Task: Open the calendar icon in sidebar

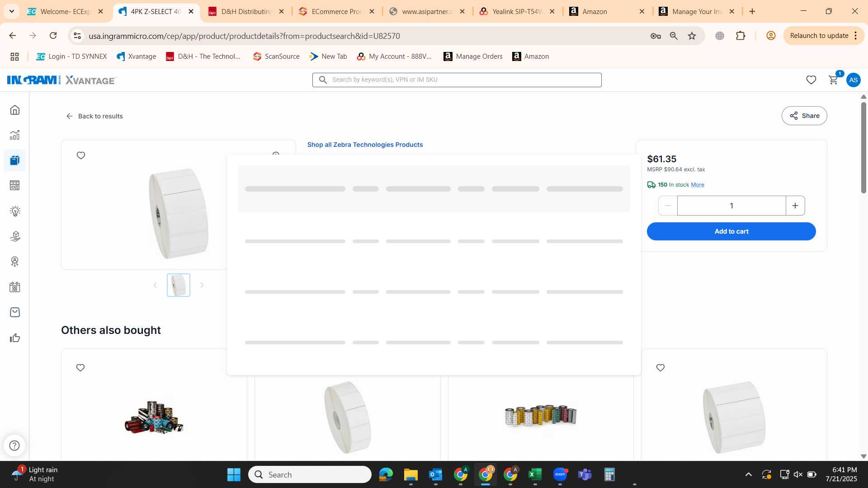Action: [x=15, y=287]
